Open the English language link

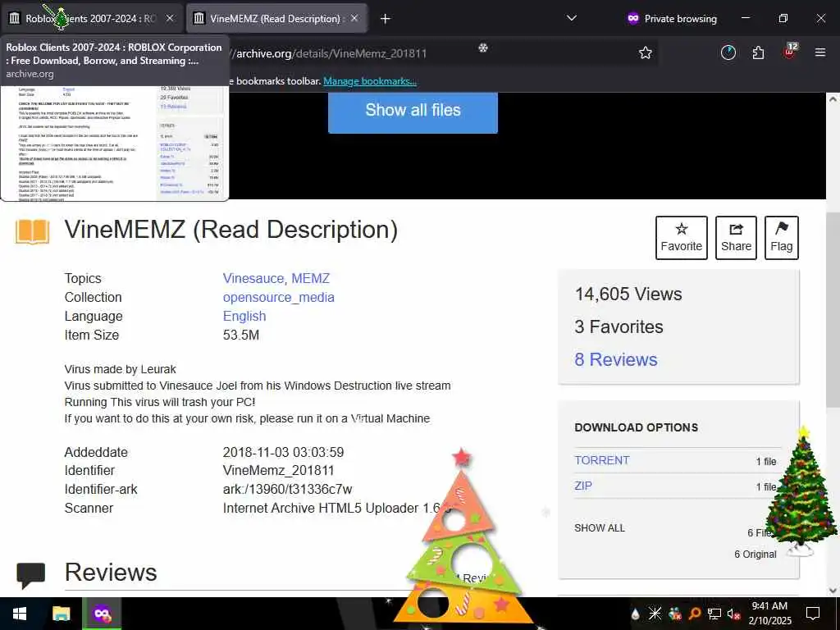(244, 316)
